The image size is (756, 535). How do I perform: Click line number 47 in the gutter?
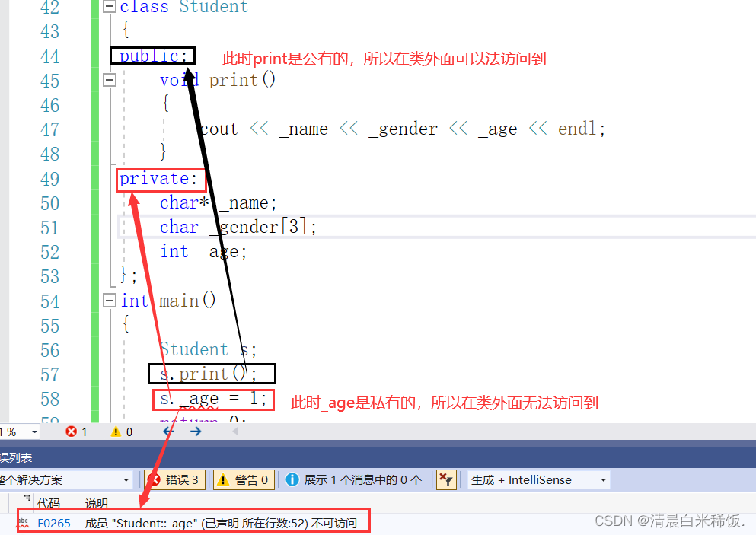click(x=50, y=129)
